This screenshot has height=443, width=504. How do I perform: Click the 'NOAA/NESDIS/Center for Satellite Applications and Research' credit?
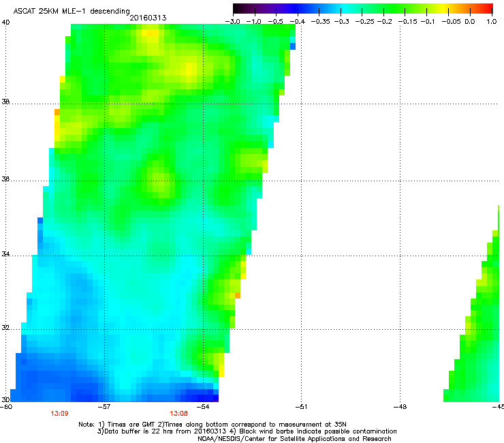click(294, 439)
